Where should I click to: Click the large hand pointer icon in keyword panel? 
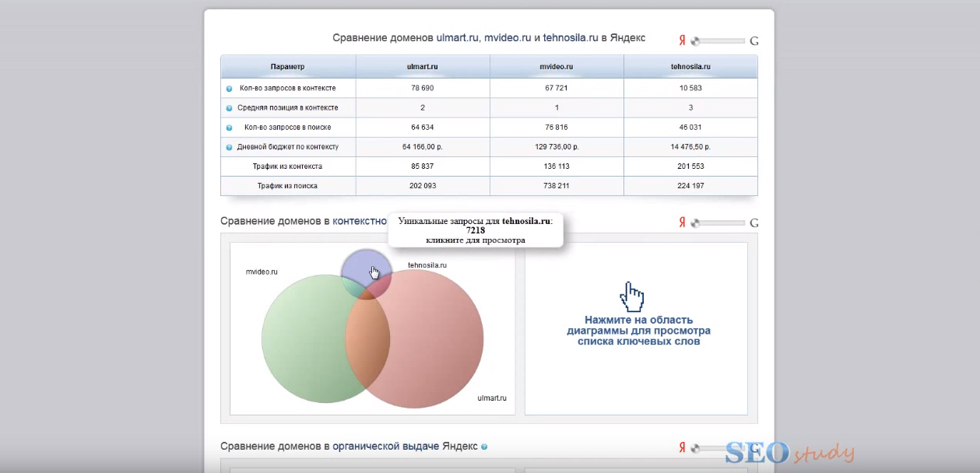(632, 296)
